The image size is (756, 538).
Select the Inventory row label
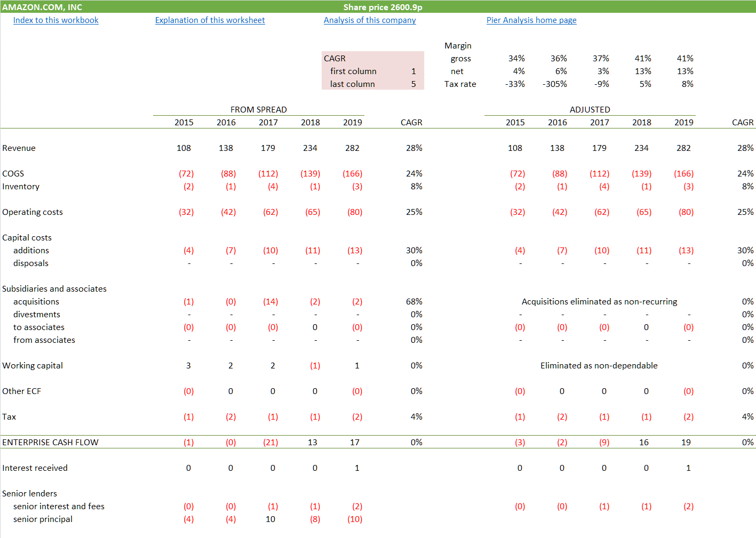21,187
